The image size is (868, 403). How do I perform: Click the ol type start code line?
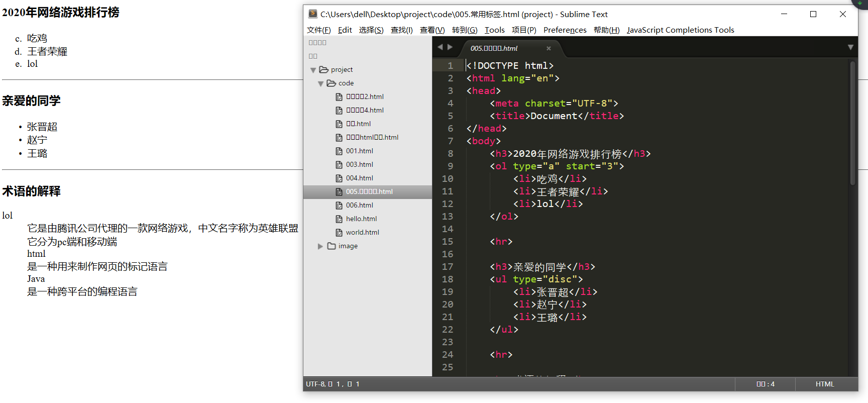(x=557, y=166)
